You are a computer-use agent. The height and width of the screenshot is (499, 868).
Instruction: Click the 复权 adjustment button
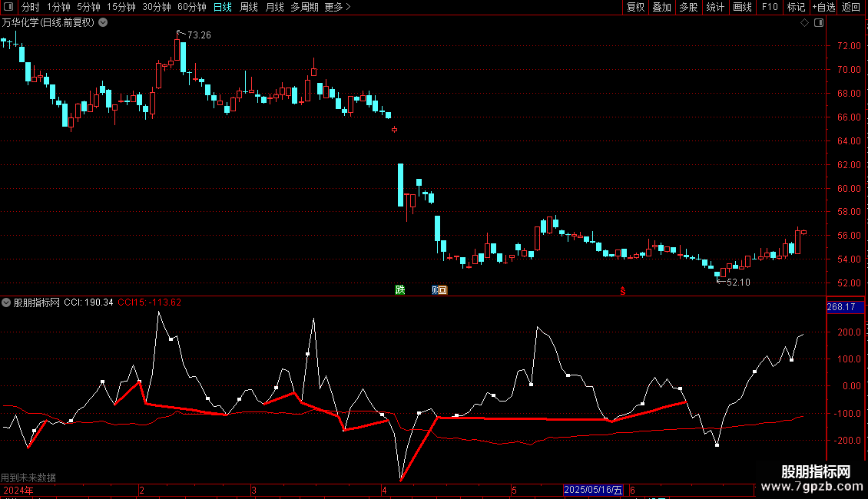click(635, 7)
